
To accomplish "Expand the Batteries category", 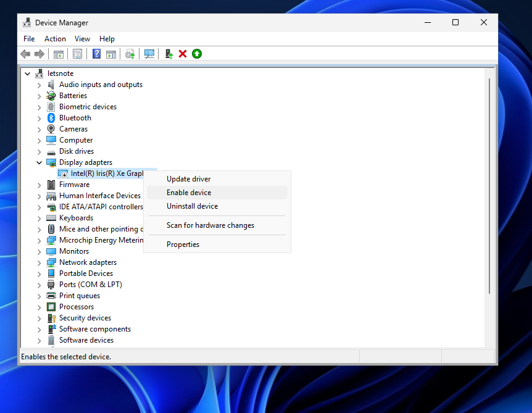I will (x=39, y=96).
